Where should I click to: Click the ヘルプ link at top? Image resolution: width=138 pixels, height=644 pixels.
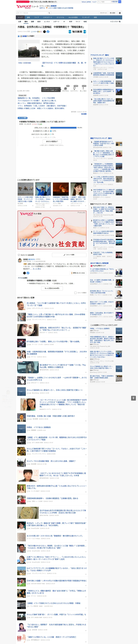point(94,2)
